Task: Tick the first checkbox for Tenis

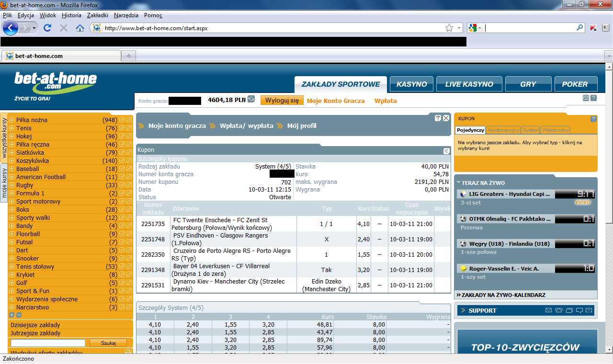Action: pos(122,128)
